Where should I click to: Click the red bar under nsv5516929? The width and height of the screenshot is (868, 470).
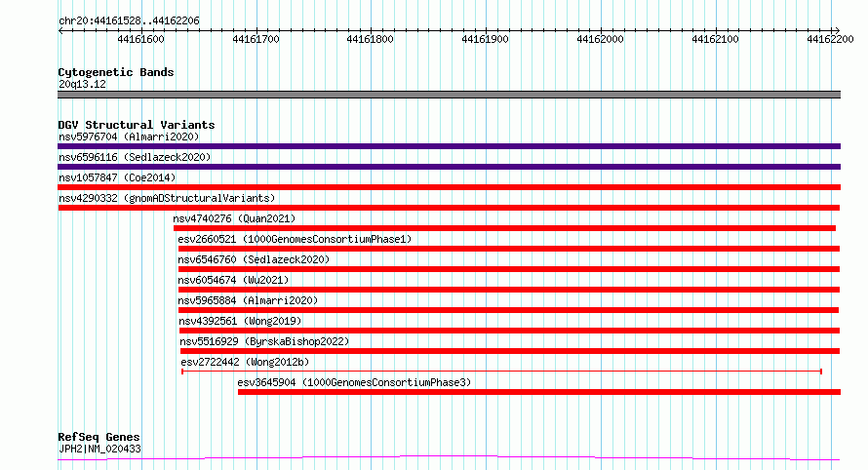coord(510,351)
